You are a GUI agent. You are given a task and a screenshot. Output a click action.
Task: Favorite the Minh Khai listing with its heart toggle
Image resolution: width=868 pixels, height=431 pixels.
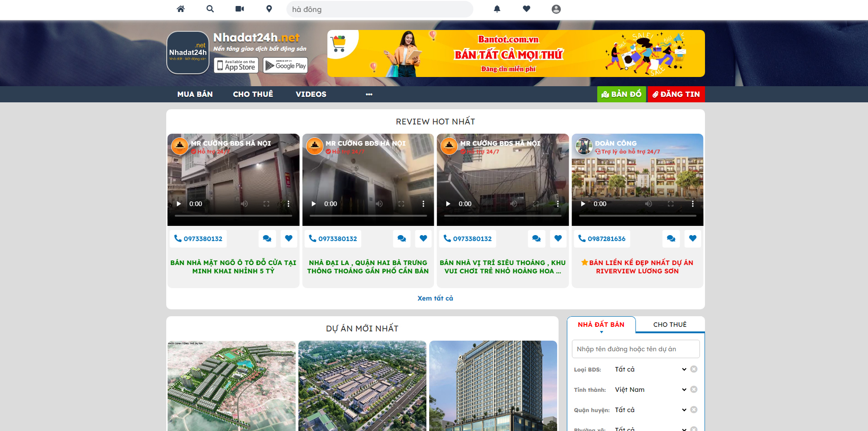point(289,238)
